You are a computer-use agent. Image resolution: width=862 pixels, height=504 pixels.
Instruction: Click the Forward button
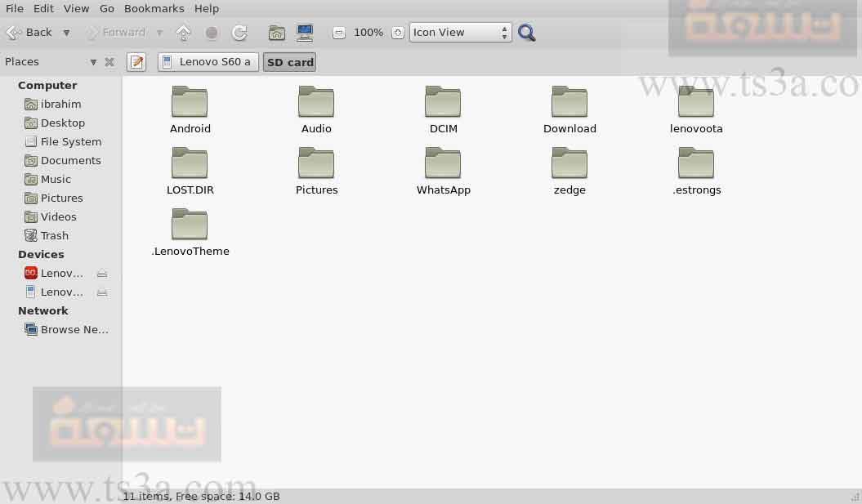(115, 33)
